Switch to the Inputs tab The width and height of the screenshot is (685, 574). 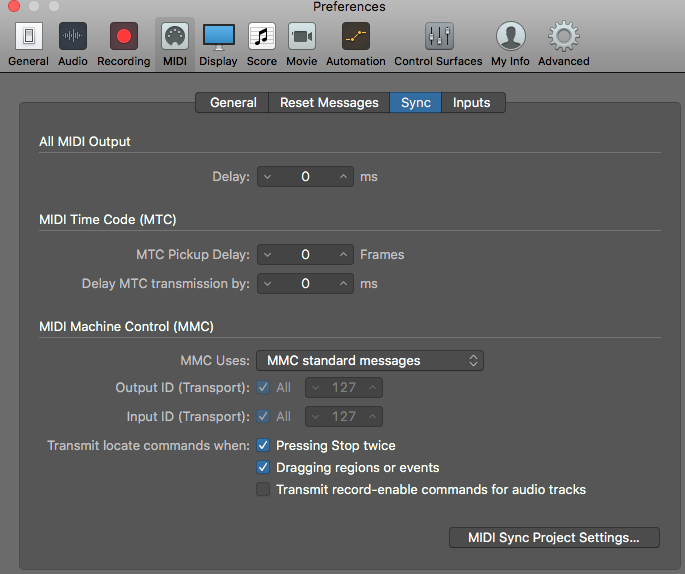[473, 103]
